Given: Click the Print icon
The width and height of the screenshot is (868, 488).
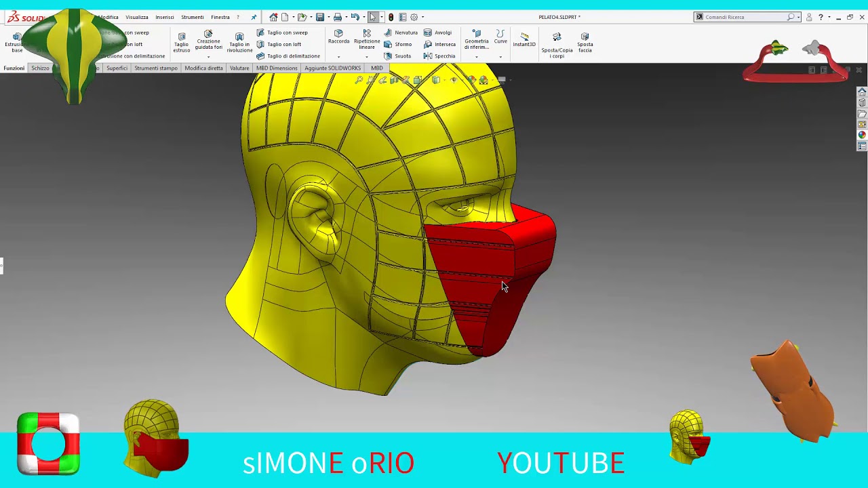Looking at the screenshot, I should (338, 17).
